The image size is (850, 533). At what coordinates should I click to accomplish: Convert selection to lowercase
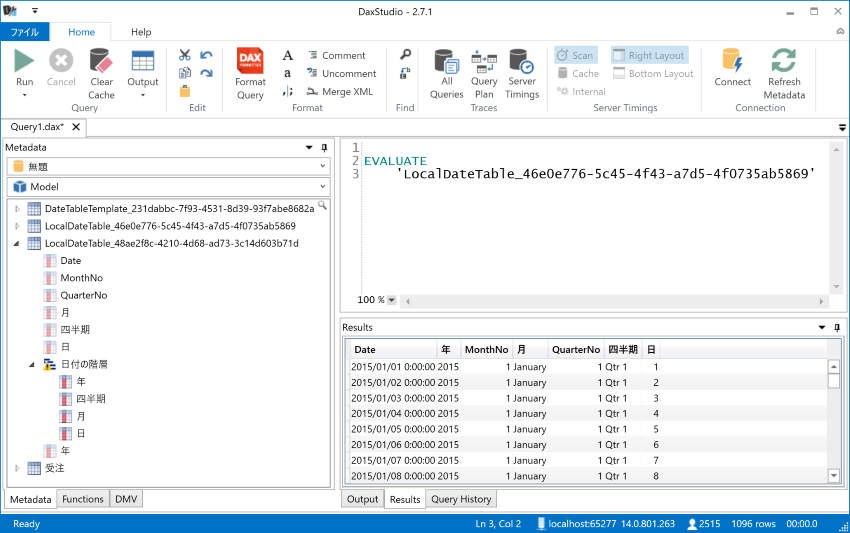[287, 73]
